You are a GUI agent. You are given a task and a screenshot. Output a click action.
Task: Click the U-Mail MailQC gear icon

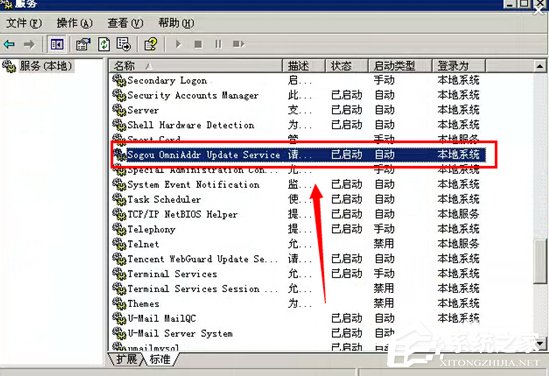pyautogui.click(x=119, y=318)
